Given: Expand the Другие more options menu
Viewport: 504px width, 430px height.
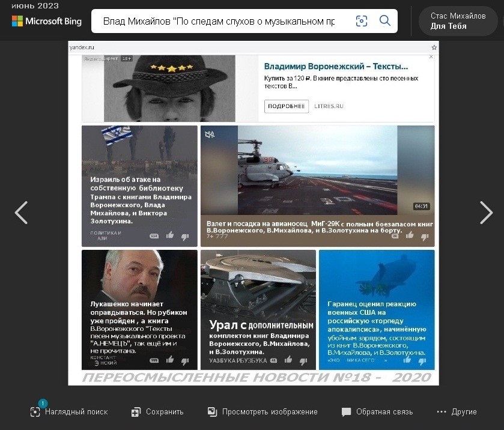Looking at the screenshot, I should [457, 411].
